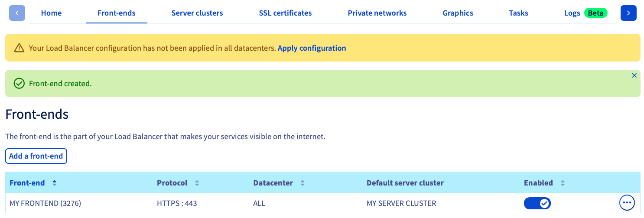
Task: Open the Private networks tab
Action: [x=377, y=13]
